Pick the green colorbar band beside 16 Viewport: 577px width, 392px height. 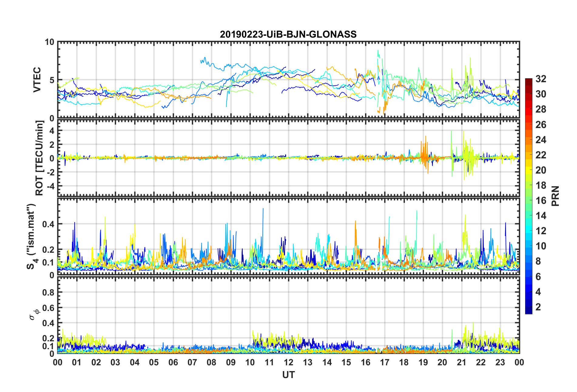click(x=528, y=200)
